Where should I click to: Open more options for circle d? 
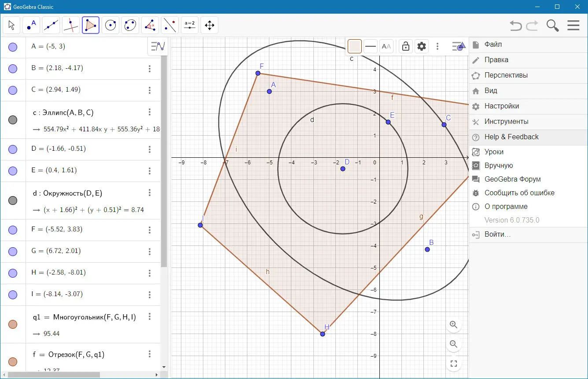[x=150, y=193]
